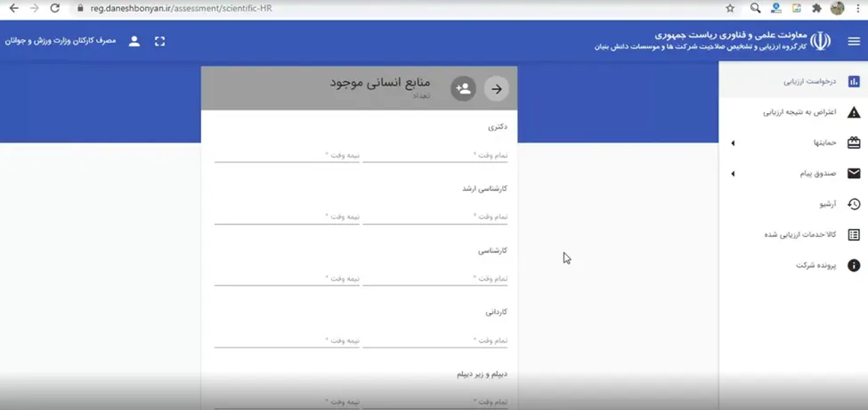
Task: Click the کارشناسی نیمه وقت field
Action: [287, 278]
